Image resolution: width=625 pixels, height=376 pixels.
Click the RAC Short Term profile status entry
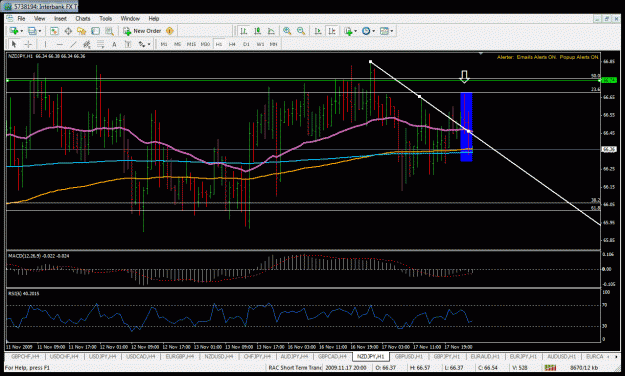click(x=295, y=368)
